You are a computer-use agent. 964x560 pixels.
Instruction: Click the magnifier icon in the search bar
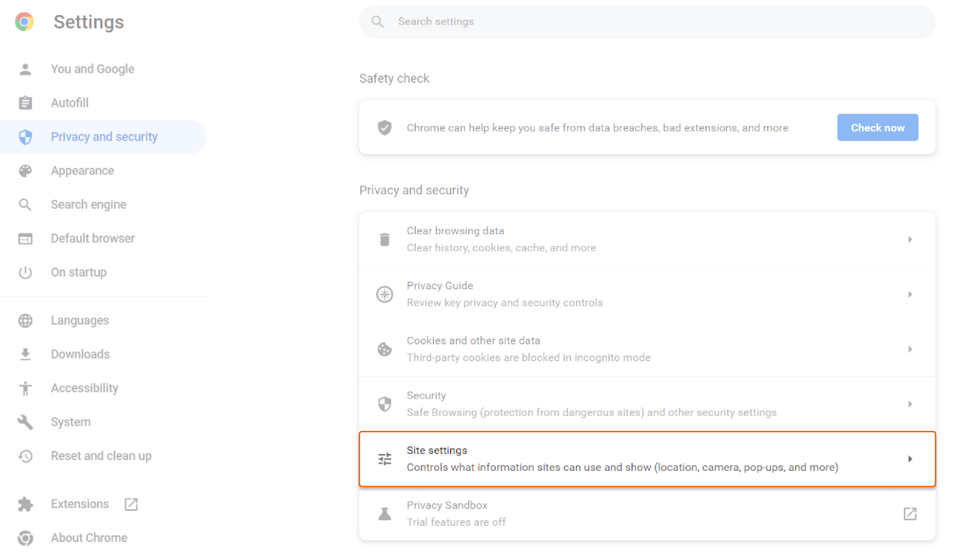coord(378,22)
